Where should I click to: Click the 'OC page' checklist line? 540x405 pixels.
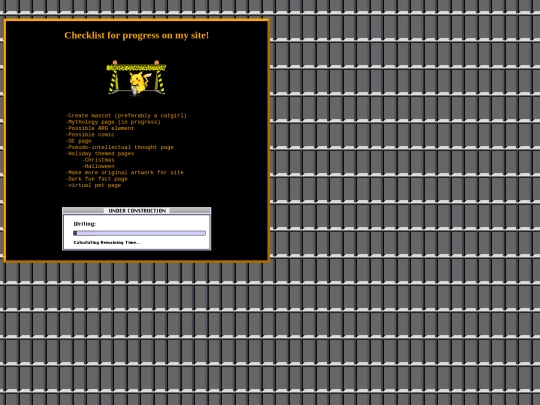click(x=79, y=141)
